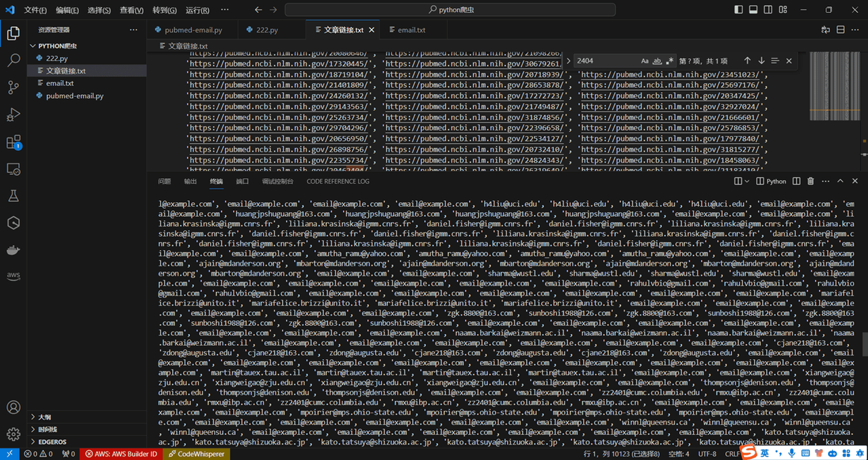
Task: Open the 转到(G) menu
Action: pos(164,10)
